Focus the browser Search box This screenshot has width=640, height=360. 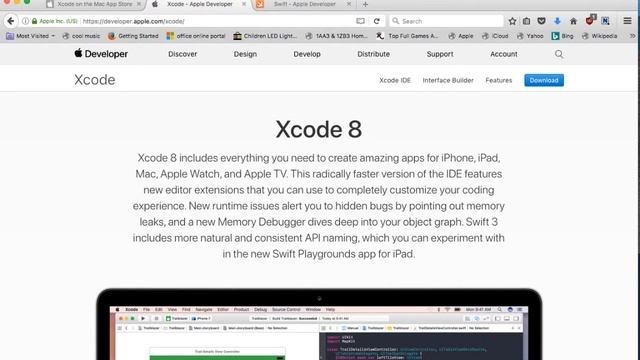[447, 21]
